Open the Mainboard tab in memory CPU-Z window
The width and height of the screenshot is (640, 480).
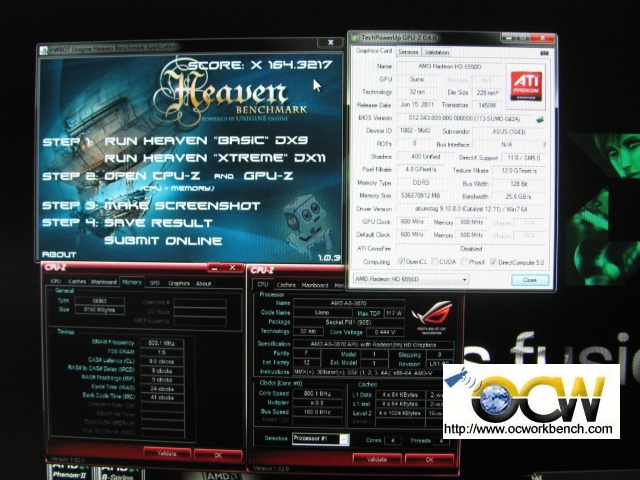tap(104, 282)
